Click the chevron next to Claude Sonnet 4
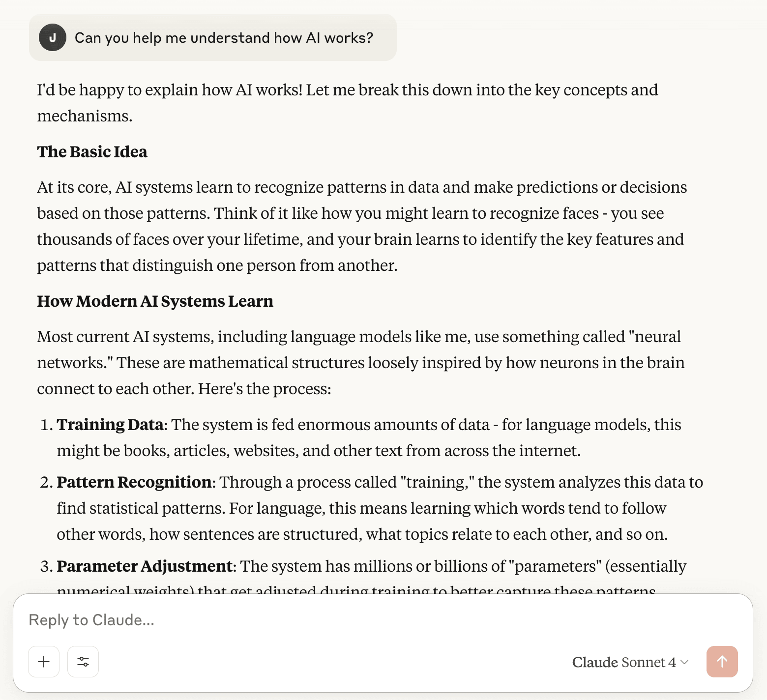This screenshot has width=767, height=700. pyautogui.click(x=684, y=662)
